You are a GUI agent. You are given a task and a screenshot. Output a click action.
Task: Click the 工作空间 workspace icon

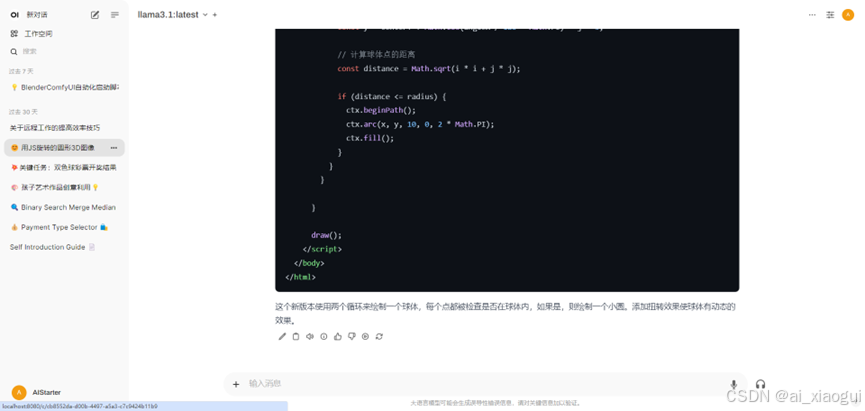[14, 34]
